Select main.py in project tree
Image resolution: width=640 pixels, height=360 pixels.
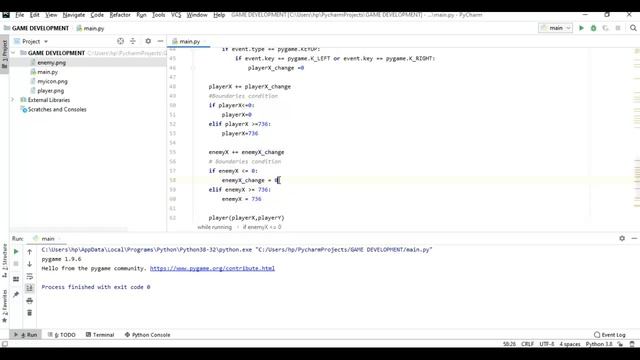pos(47,72)
